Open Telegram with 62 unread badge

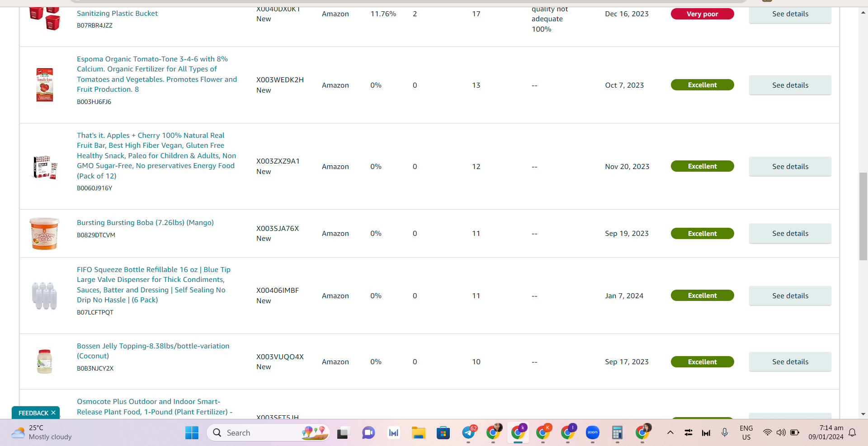coord(469,432)
